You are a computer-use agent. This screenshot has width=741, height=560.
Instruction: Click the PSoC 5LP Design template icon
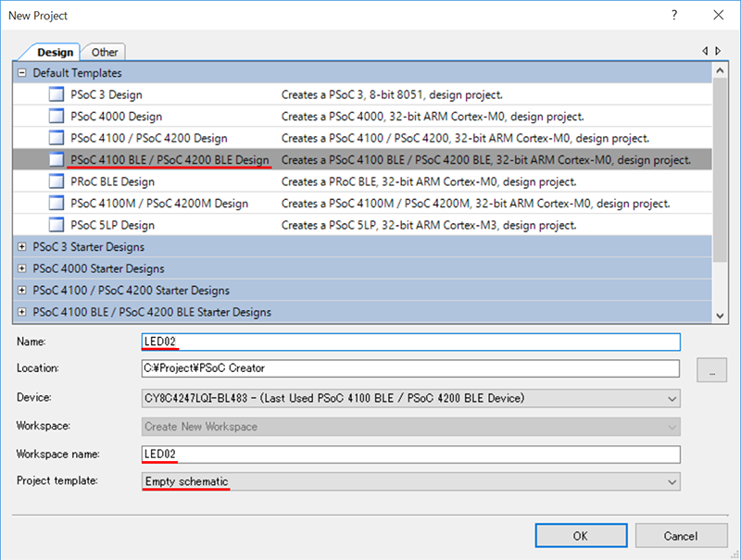point(57,225)
